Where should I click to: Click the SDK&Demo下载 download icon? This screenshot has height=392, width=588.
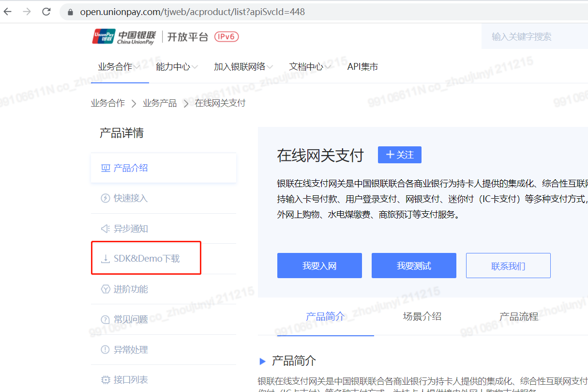click(106, 259)
